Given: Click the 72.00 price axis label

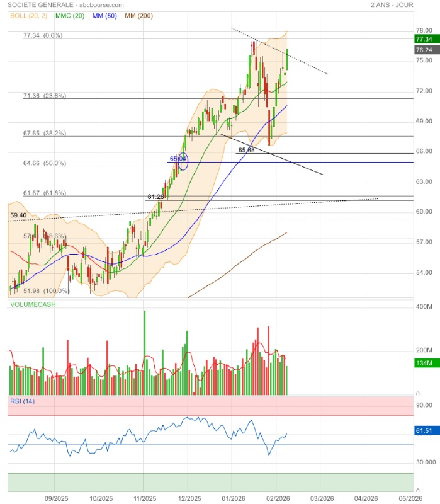Looking at the screenshot, I should tap(424, 91).
